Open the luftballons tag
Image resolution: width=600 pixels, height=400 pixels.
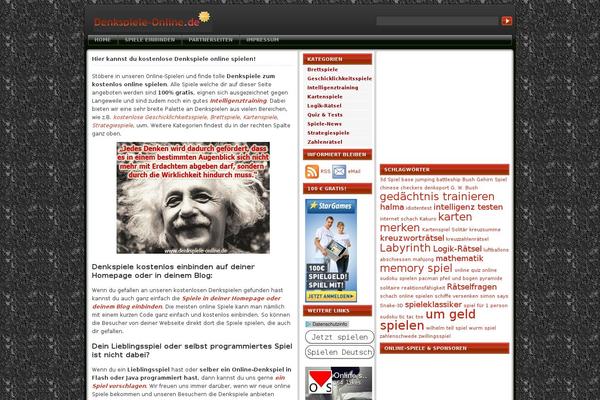pos(496,250)
